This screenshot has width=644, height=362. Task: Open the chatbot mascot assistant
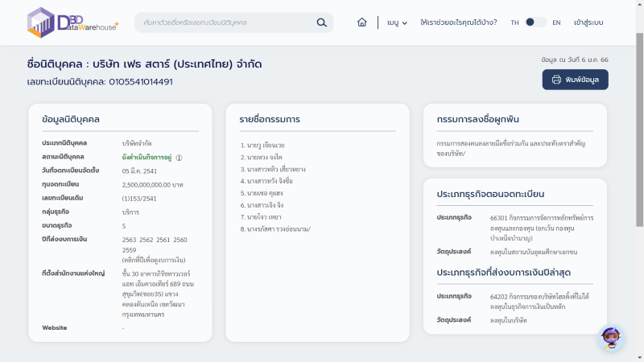[x=611, y=337]
